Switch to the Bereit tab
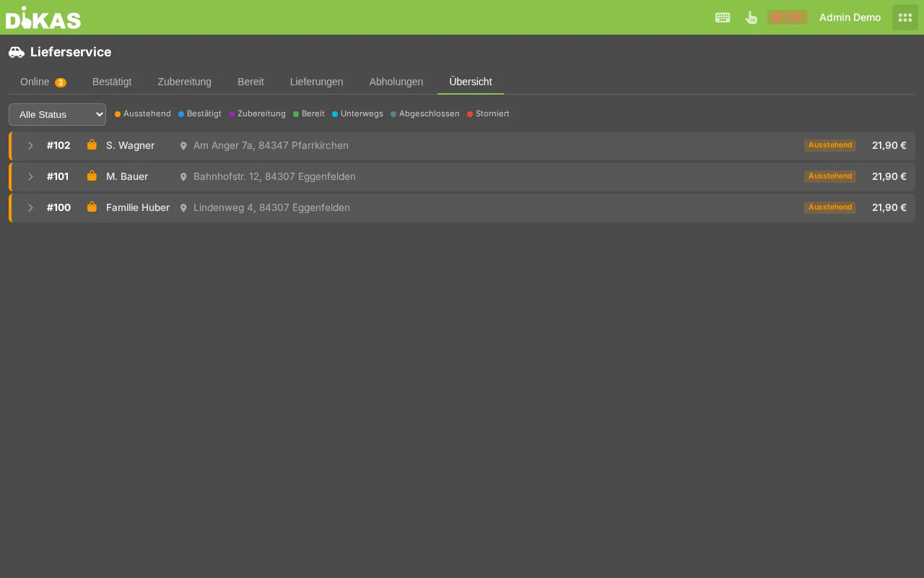The height and width of the screenshot is (578, 924). pos(250,82)
